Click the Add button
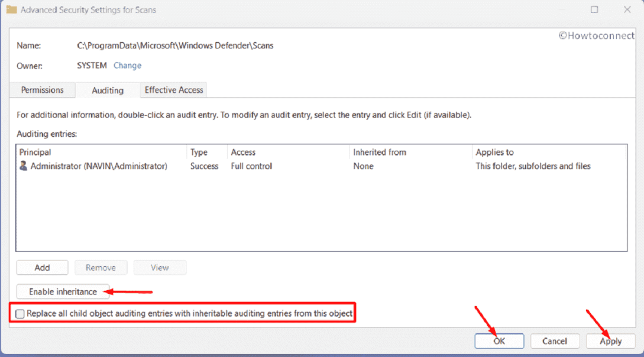This screenshot has height=357, width=644. coord(43,268)
